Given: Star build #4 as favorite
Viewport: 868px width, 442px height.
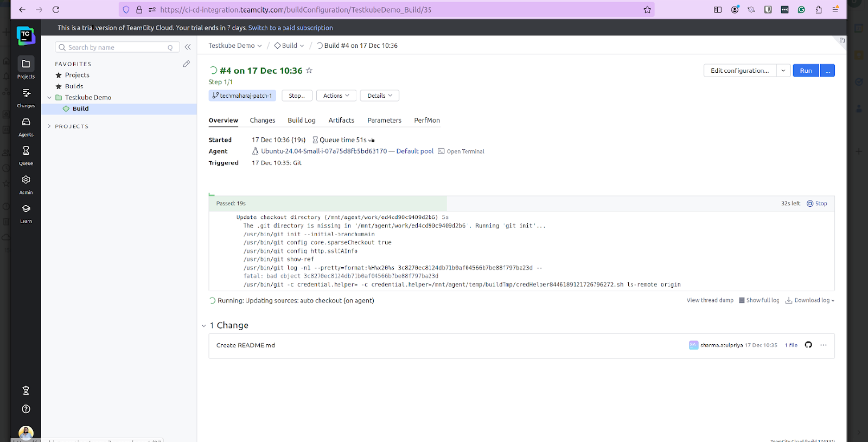Looking at the screenshot, I should tap(309, 71).
